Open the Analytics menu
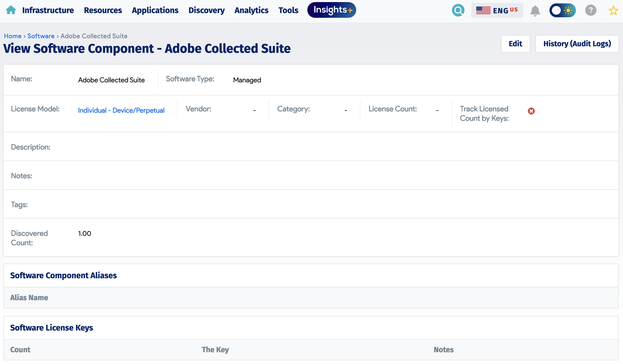Image resolution: width=623 pixels, height=364 pixels. coord(251,10)
